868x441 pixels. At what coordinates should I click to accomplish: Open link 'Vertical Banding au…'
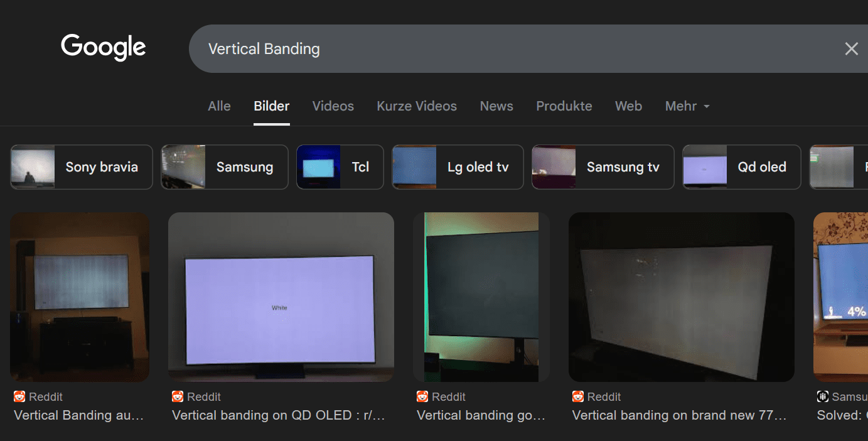pos(79,415)
